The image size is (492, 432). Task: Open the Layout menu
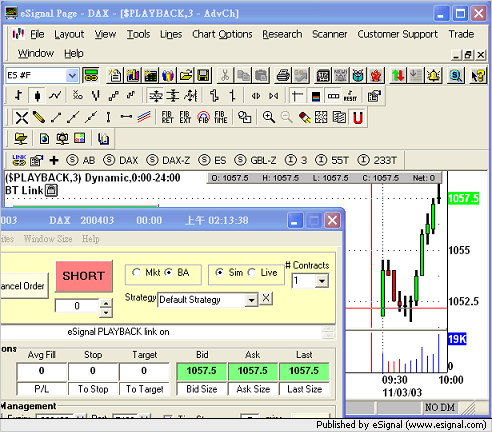pos(69,34)
